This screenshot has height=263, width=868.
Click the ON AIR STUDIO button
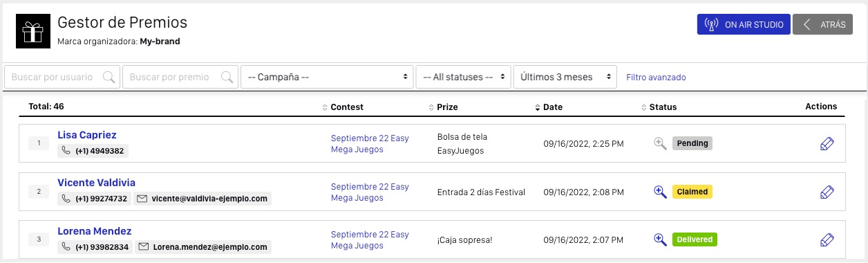pyautogui.click(x=744, y=24)
